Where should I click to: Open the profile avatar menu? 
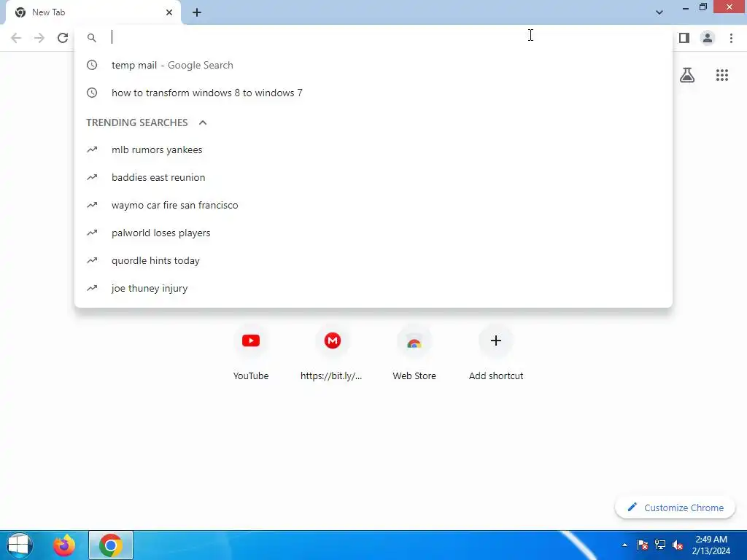708,38
